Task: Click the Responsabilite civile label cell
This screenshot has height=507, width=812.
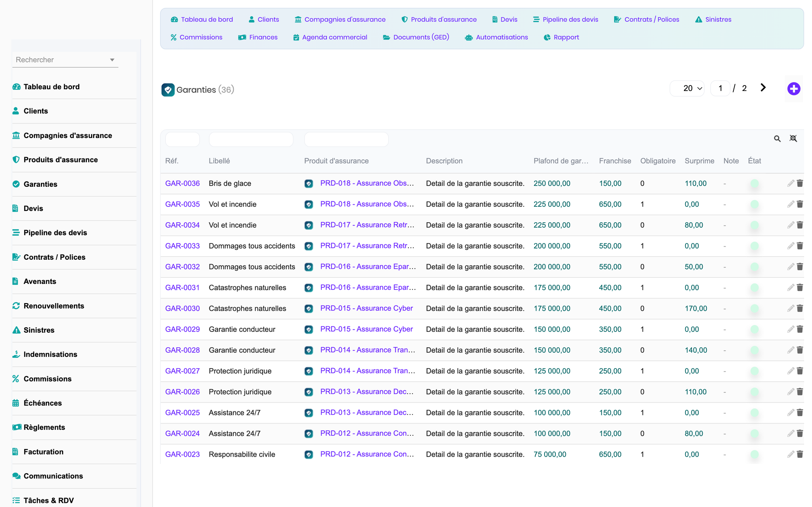Action: (242, 454)
